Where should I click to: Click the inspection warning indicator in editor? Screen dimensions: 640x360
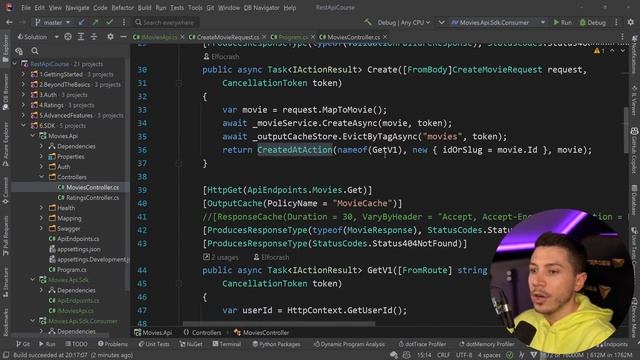599,51
